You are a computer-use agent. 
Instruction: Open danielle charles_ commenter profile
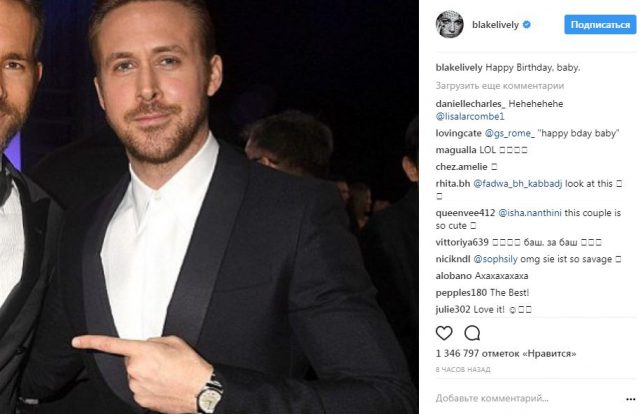[472, 104]
